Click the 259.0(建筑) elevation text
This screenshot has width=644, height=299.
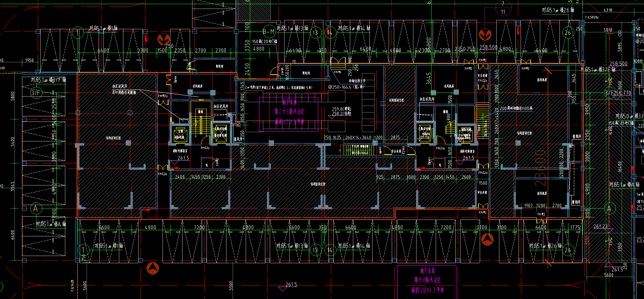[x=342, y=109]
